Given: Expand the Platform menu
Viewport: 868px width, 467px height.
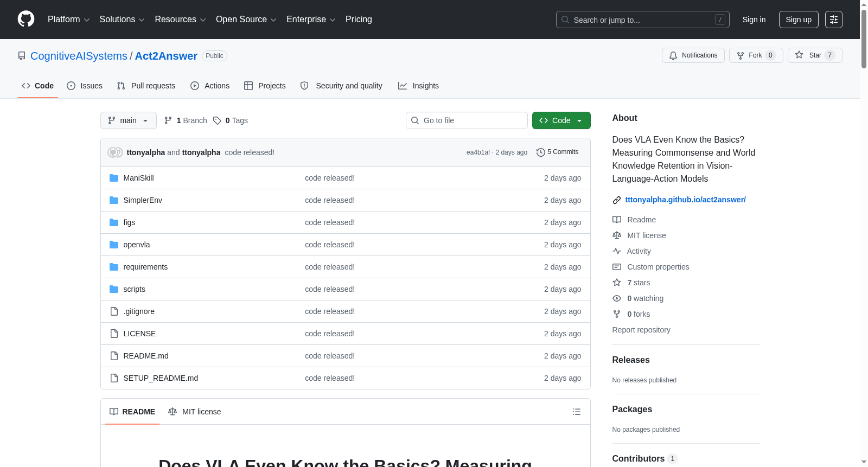Looking at the screenshot, I should tap(69, 20).
